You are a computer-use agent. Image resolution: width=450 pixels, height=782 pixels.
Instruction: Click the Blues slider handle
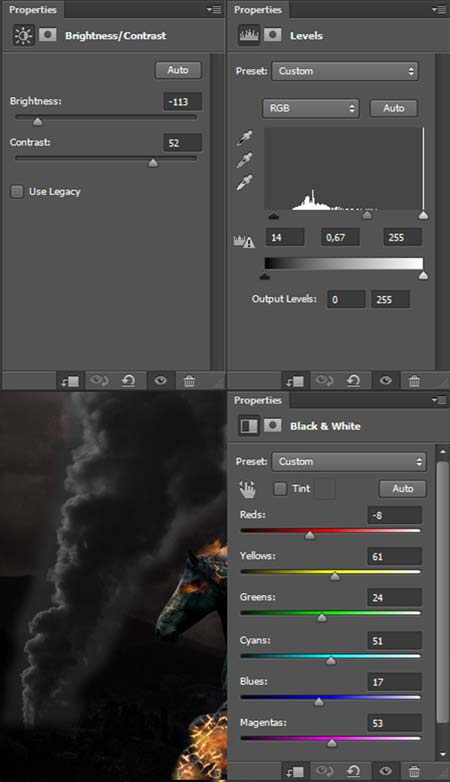[x=319, y=702]
